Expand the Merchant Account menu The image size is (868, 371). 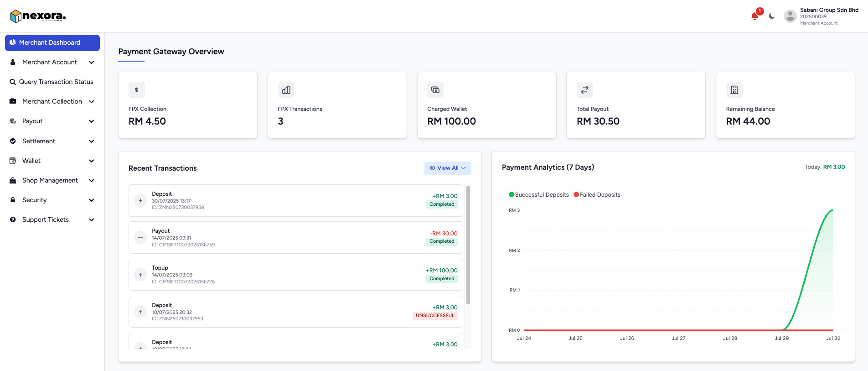coord(52,62)
